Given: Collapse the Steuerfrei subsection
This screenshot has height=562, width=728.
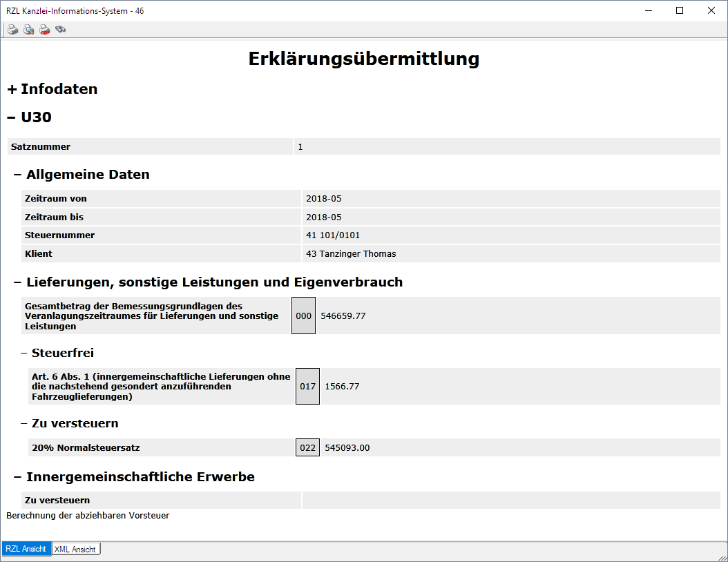Looking at the screenshot, I should click(24, 353).
